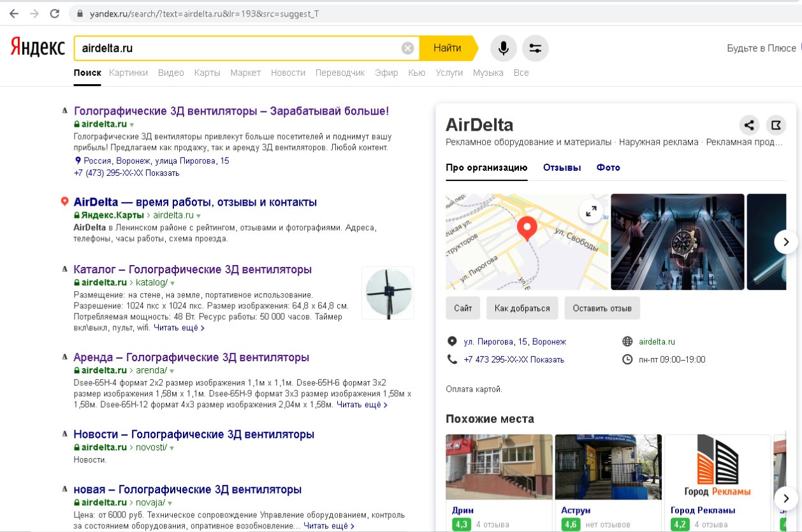This screenshot has height=532, width=802.
Task: Expand 'Читать ещё' in the Аренда result
Action: tap(362, 405)
